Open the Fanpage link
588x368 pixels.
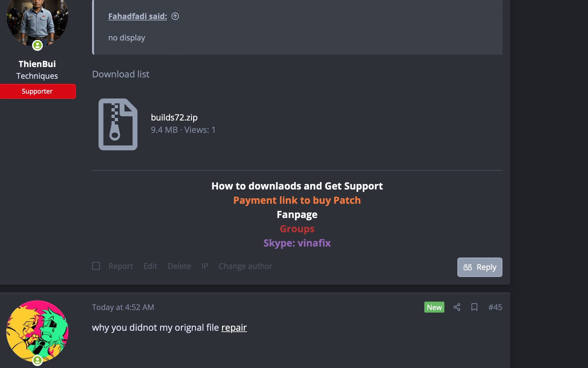[x=297, y=214]
